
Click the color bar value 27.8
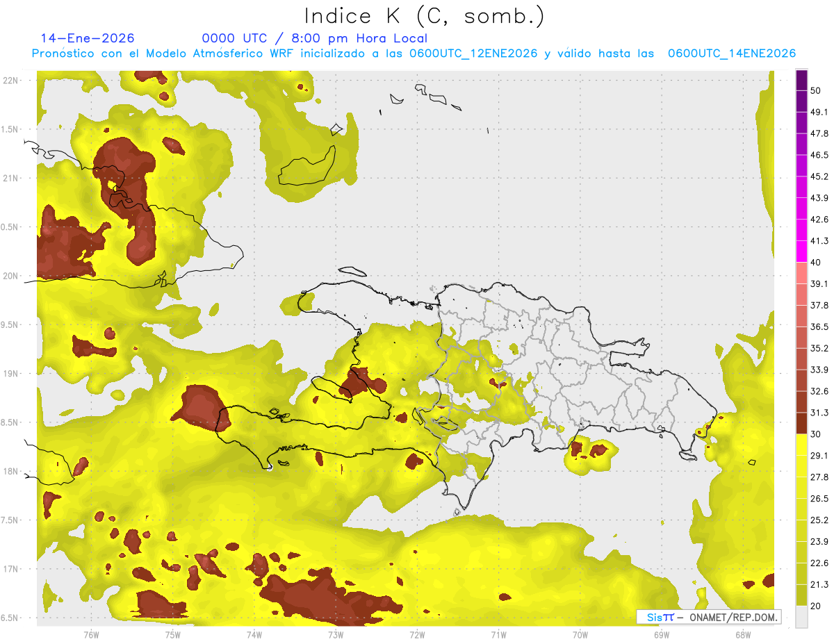819,477
